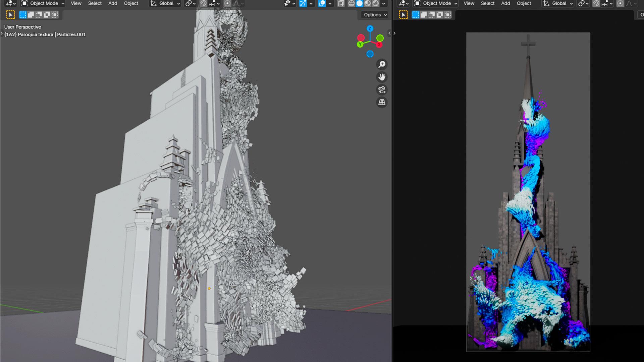
Task: Click the select box tool icon left viewport
Action: (x=10, y=15)
